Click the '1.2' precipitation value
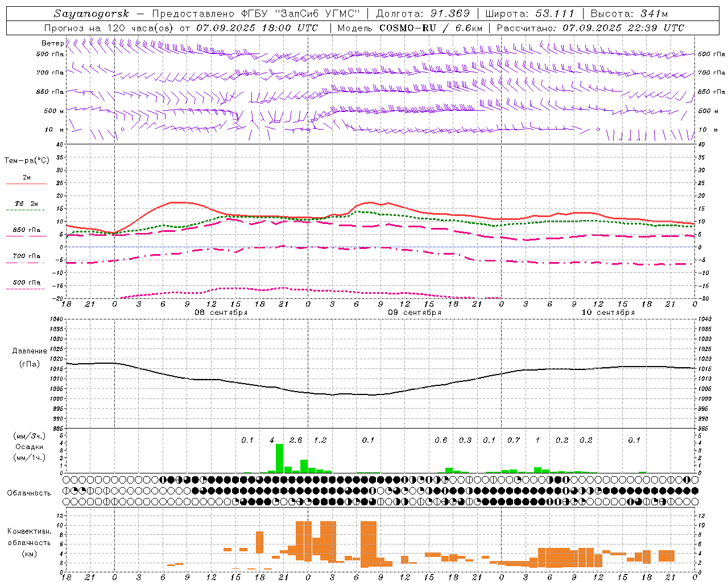728x582 pixels. (x=320, y=440)
